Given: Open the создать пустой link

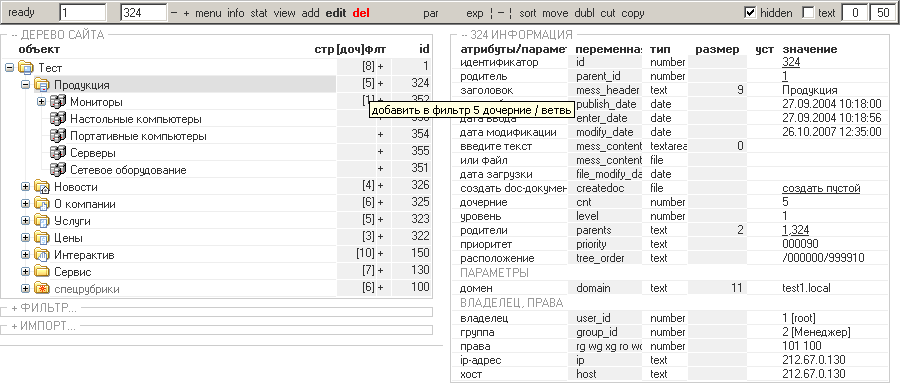Looking at the screenshot, I should tap(821, 189).
